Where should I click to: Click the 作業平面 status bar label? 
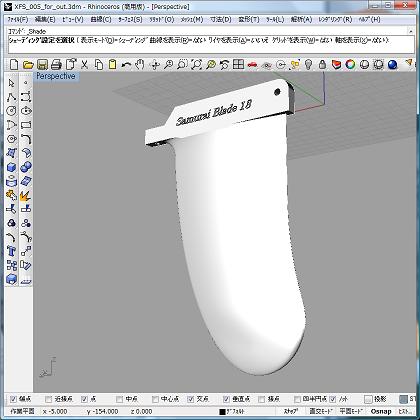coord(22,411)
